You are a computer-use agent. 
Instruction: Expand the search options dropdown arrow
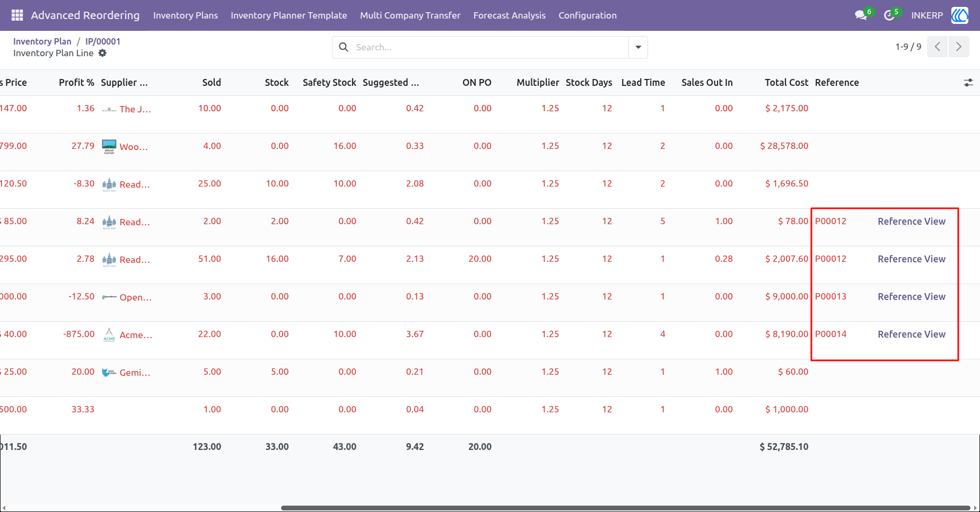coord(638,47)
